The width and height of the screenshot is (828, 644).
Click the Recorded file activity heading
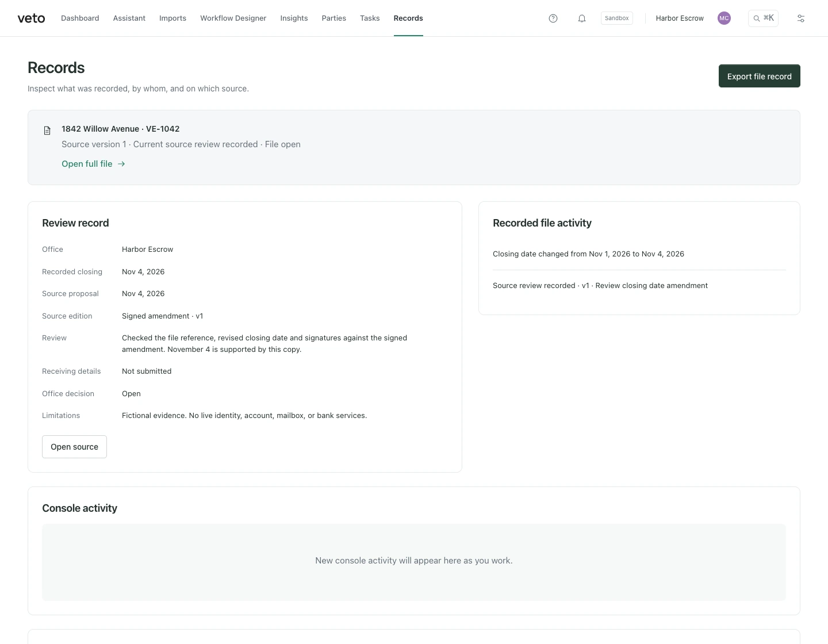pos(542,223)
